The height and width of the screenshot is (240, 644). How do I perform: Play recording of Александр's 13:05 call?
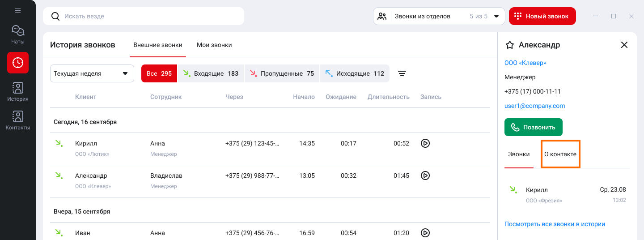425,176
